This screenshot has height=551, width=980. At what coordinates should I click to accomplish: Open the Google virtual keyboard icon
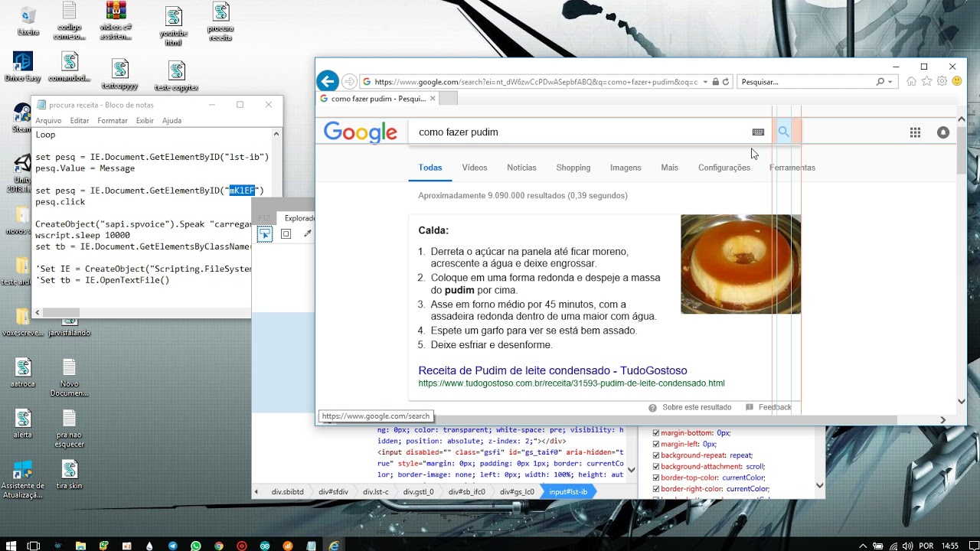pyautogui.click(x=758, y=132)
